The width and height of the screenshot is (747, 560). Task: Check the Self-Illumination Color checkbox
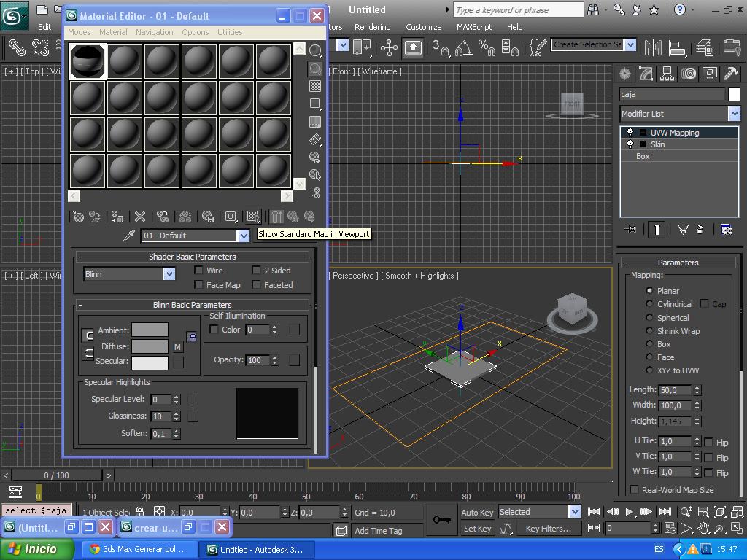click(x=214, y=330)
